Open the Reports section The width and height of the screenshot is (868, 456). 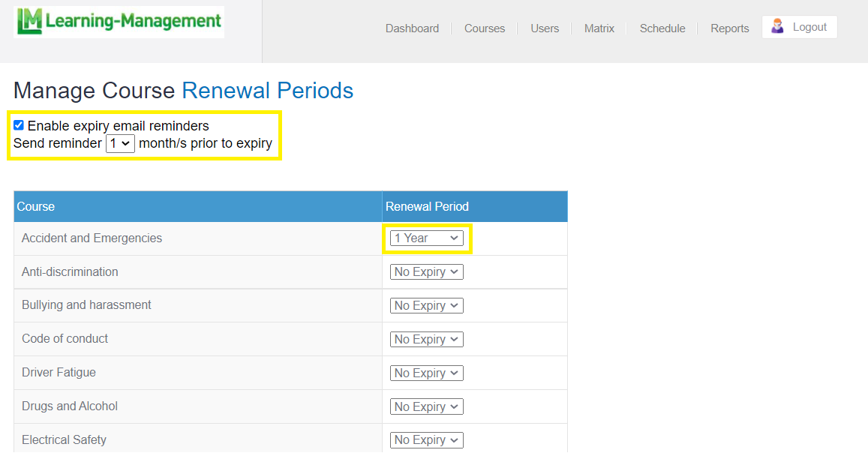[730, 28]
